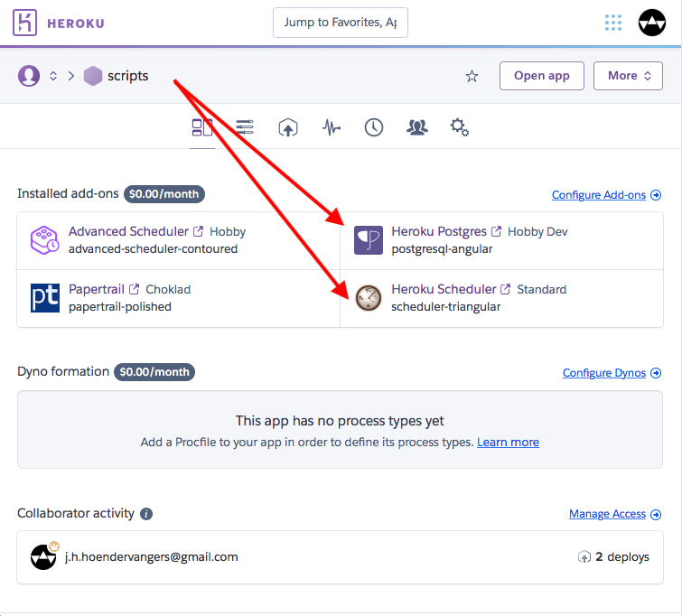Open the apps grid launcher
This screenshot has width=682, height=616.
tap(612, 23)
